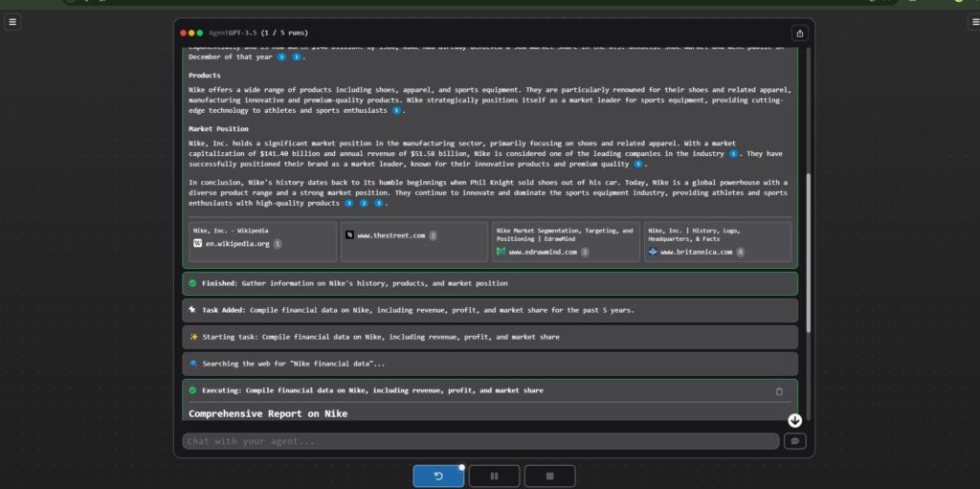The height and width of the screenshot is (489, 980).
Task: Open citation 2 after "December of that year"
Action: click(x=297, y=56)
